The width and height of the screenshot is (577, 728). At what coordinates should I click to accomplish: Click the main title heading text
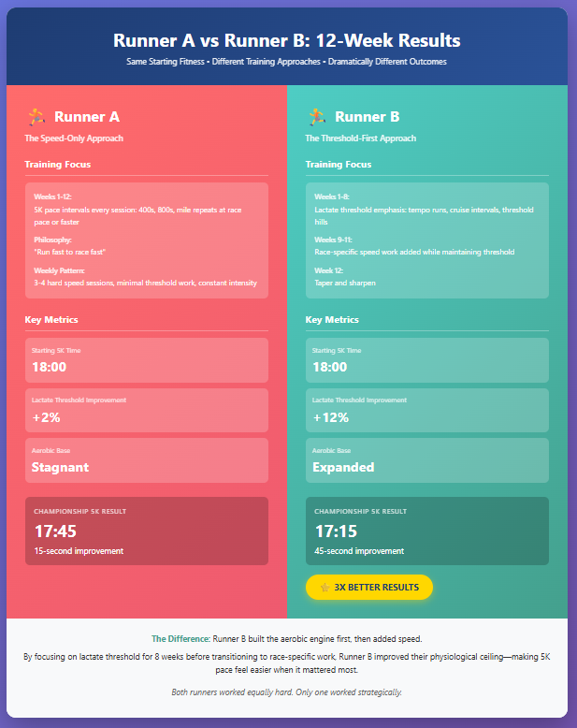pyautogui.click(x=287, y=41)
